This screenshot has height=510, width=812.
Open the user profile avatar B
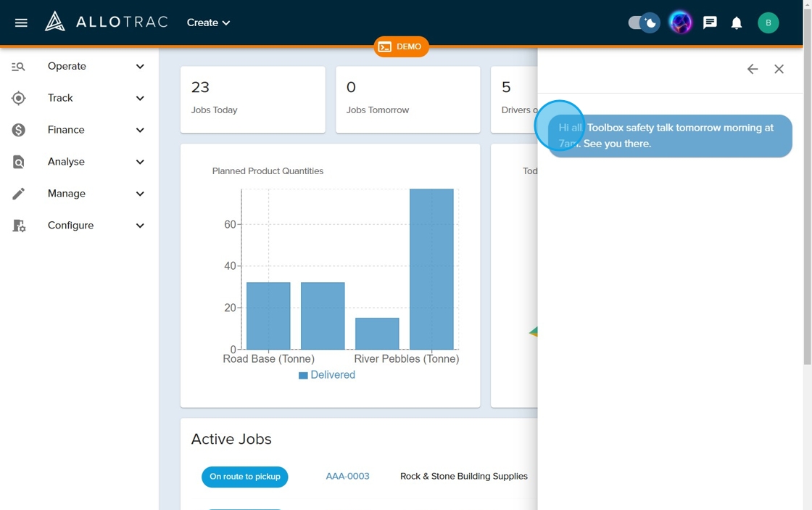coord(768,23)
